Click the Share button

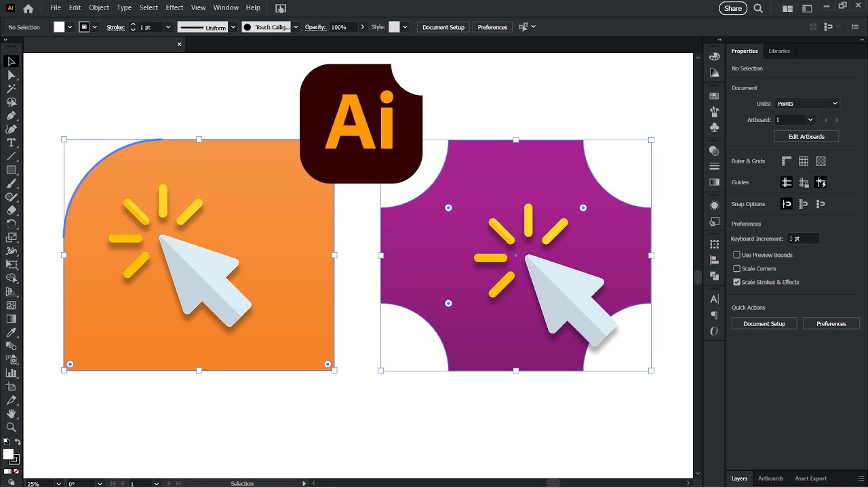(733, 8)
